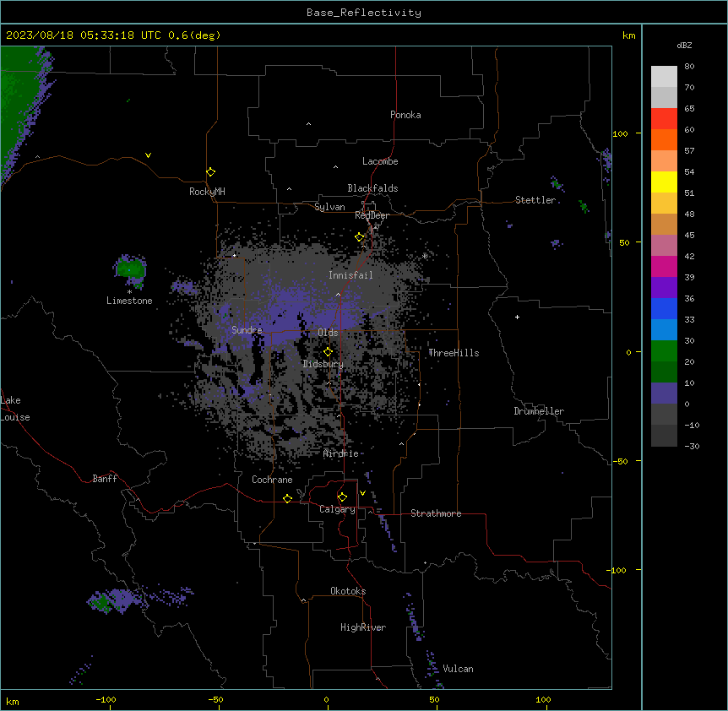Select the yellow diamond marker below Cochrane
Screen dimensions: 728x711
[x=287, y=498]
